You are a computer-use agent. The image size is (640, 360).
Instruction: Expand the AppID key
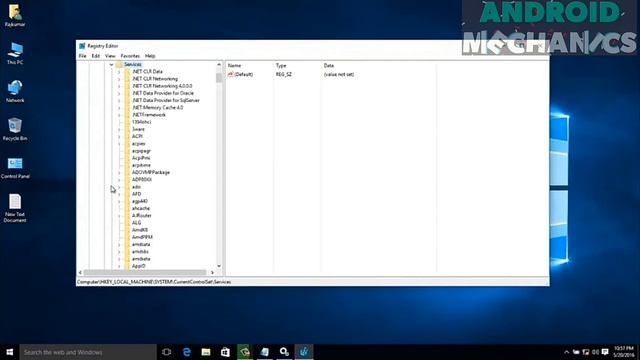pos(119,266)
